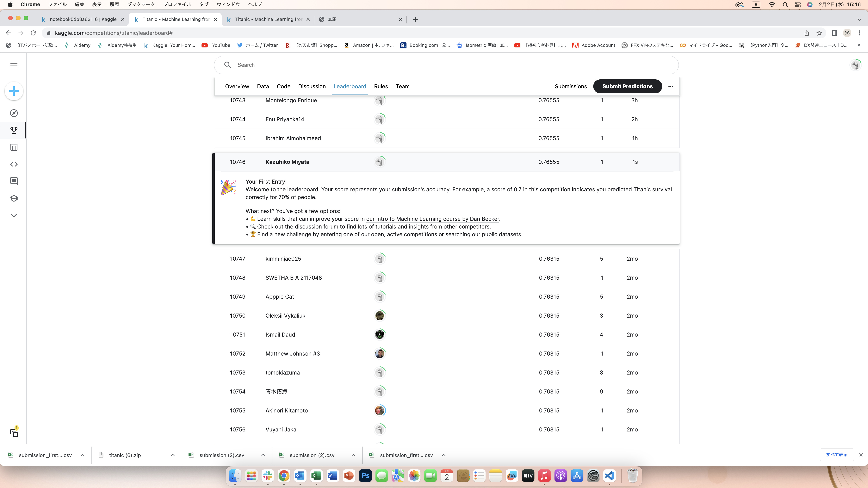868x488 pixels.
Task: Open the discussion forum link
Action: click(x=311, y=227)
